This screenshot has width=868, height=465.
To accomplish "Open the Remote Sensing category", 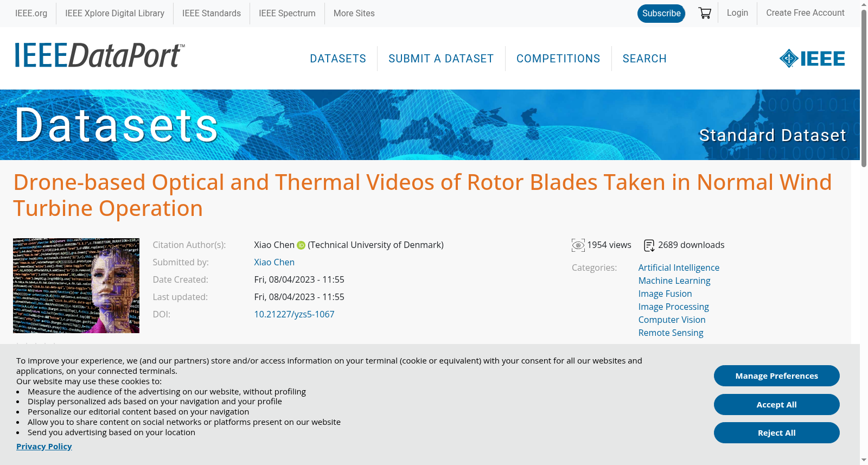I will [x=671, y=333].
